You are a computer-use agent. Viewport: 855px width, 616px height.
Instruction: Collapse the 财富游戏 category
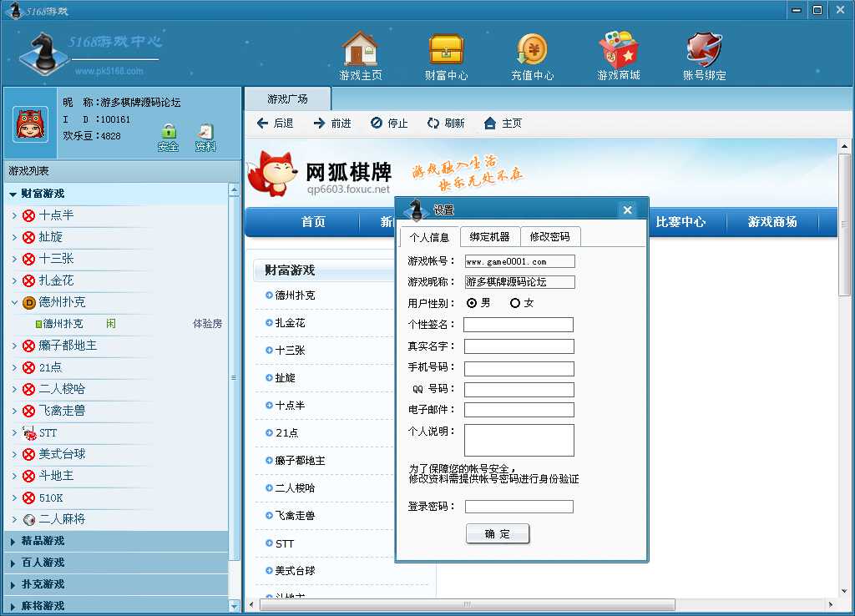(13, 194)
